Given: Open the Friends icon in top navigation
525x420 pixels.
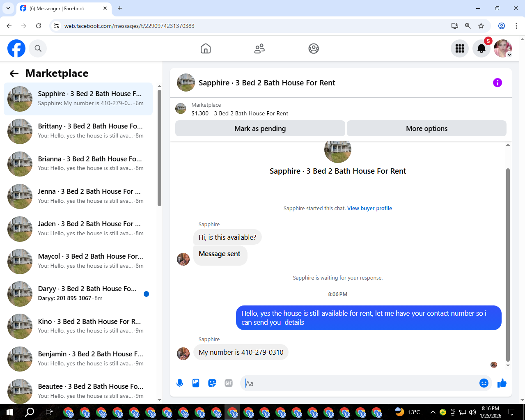Looking at the screenshot, I should click(259, 48).
